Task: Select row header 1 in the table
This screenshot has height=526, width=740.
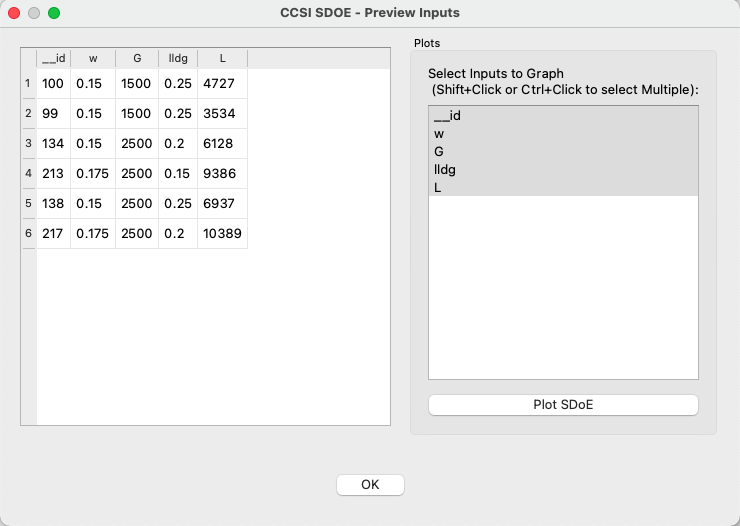Action: click(x=28, y=83)
